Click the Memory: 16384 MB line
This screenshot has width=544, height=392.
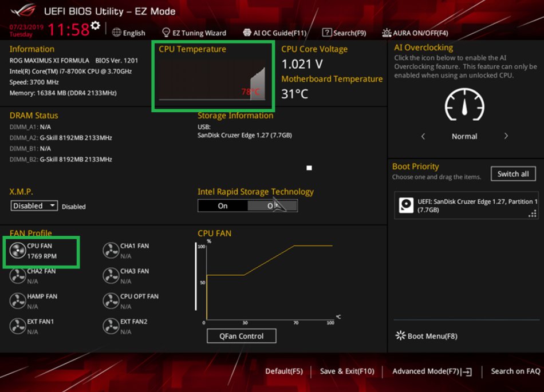coord(63,93)
